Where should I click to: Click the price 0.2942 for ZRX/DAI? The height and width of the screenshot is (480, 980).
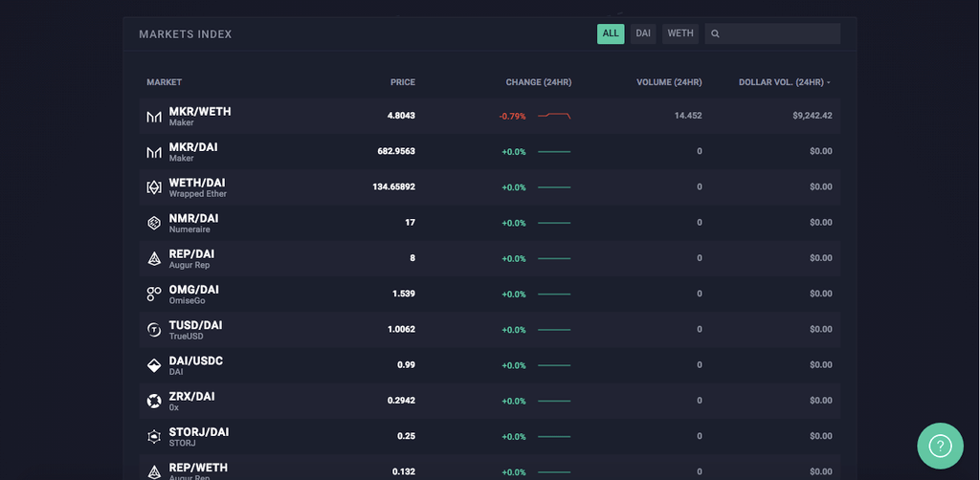point(401,401)
